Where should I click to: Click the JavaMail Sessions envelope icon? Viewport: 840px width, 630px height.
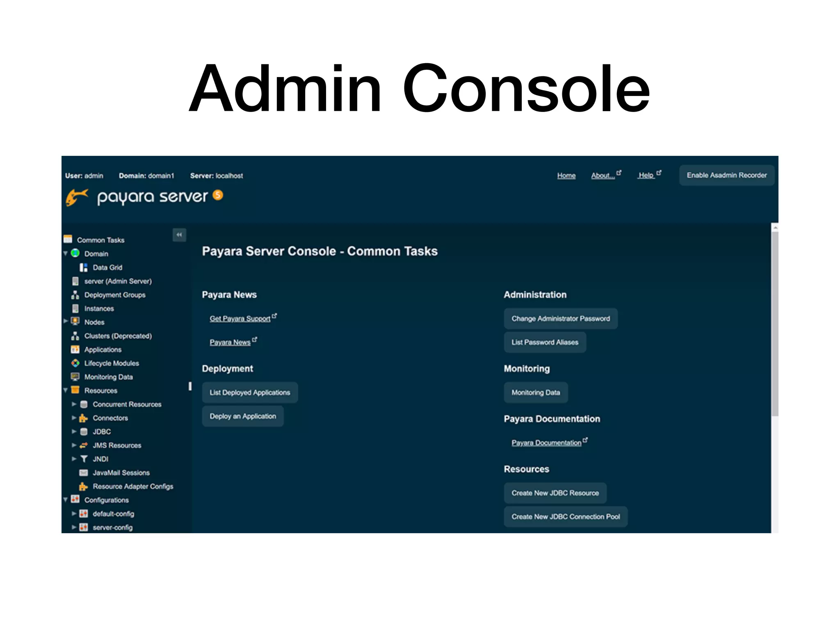84,472
